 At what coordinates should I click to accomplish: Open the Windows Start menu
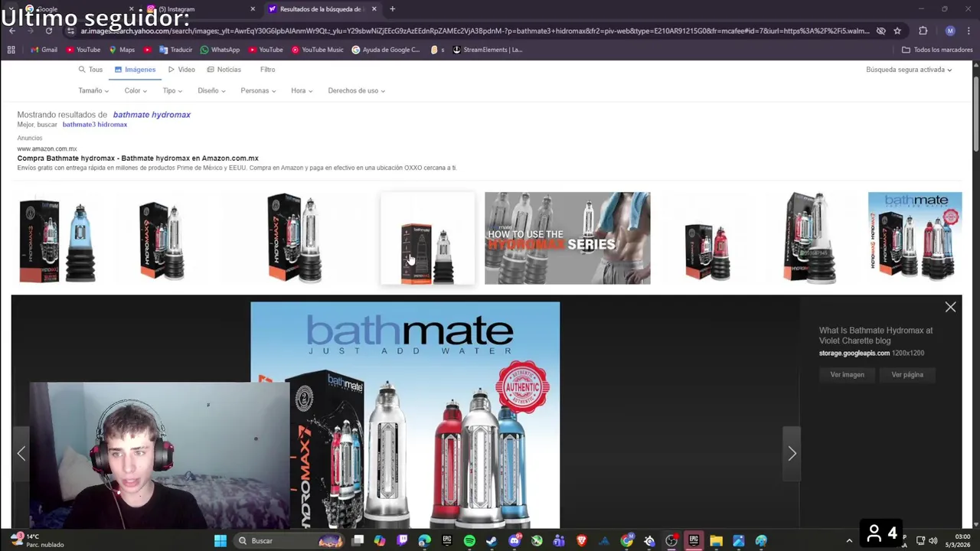(x=220, y=541)
